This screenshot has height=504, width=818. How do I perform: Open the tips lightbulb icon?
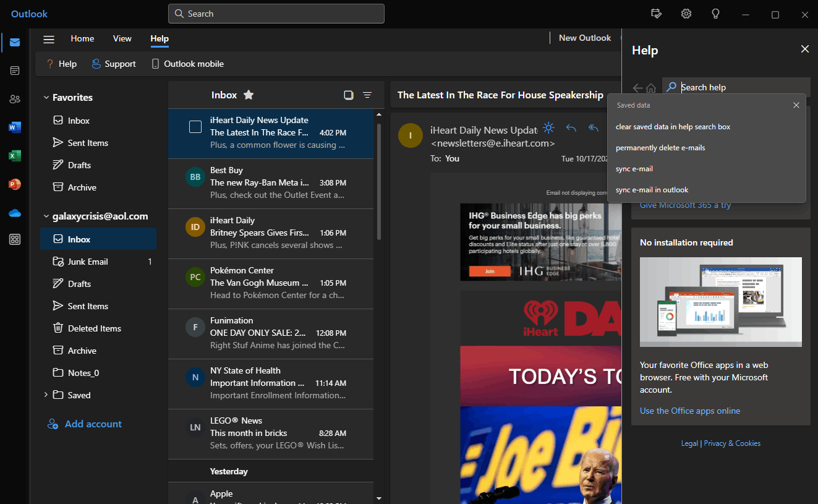tap(716, 14)
